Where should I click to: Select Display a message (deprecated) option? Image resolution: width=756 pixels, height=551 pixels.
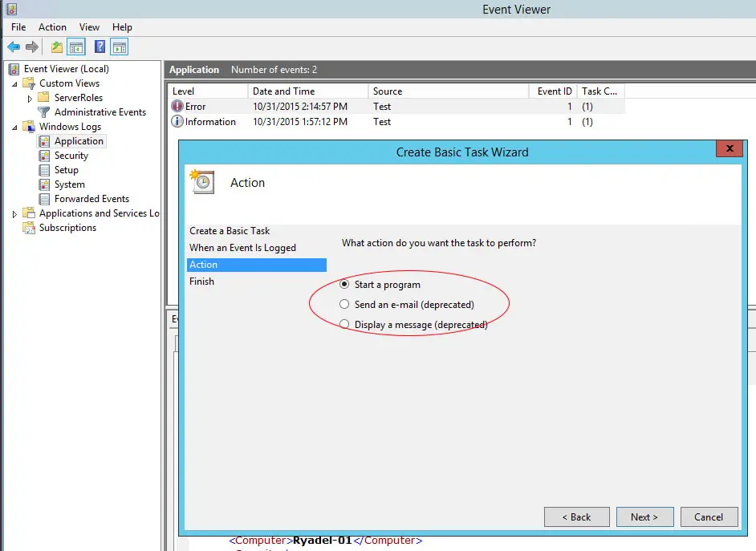[x=344, y=325]
